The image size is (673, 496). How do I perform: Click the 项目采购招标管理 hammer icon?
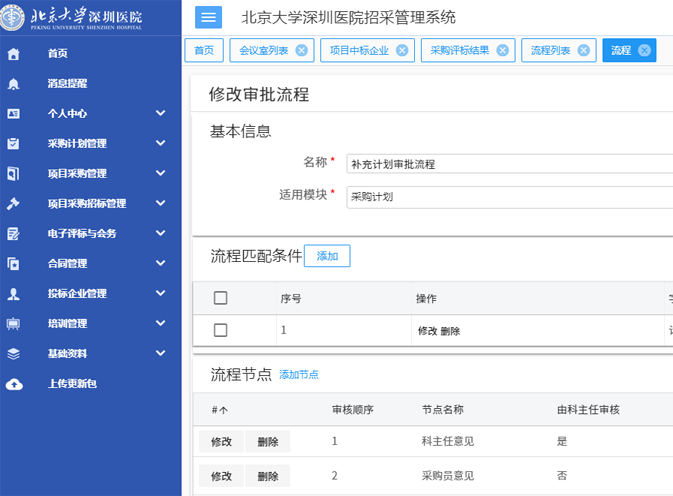13,204
